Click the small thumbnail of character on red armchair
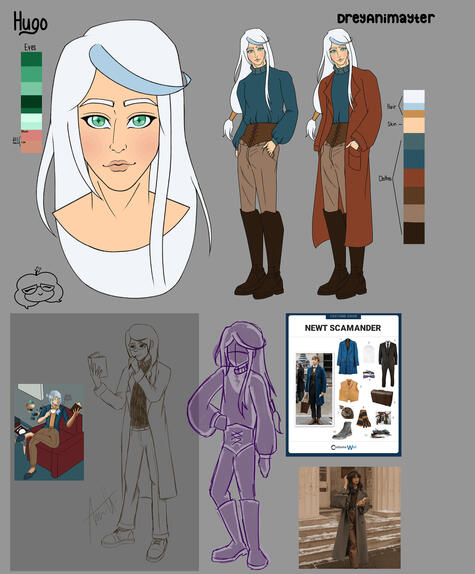This screenshot has height=574, width=475. point(49,432)
